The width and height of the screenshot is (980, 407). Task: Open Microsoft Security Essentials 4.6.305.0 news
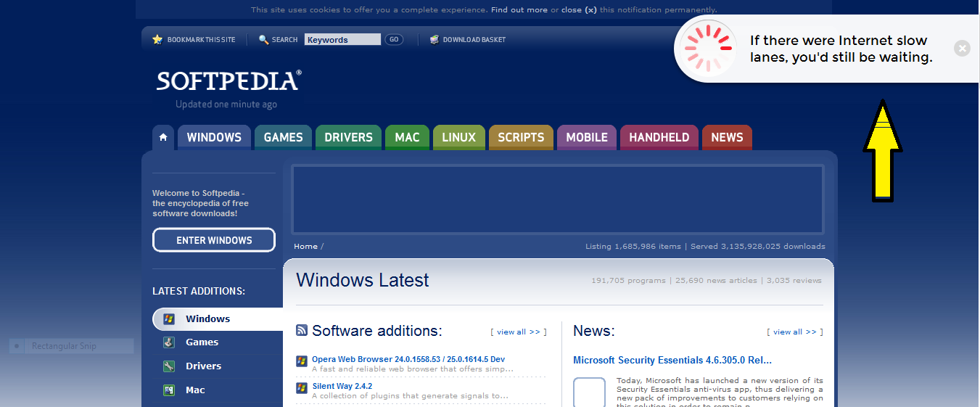pos(672,360)
